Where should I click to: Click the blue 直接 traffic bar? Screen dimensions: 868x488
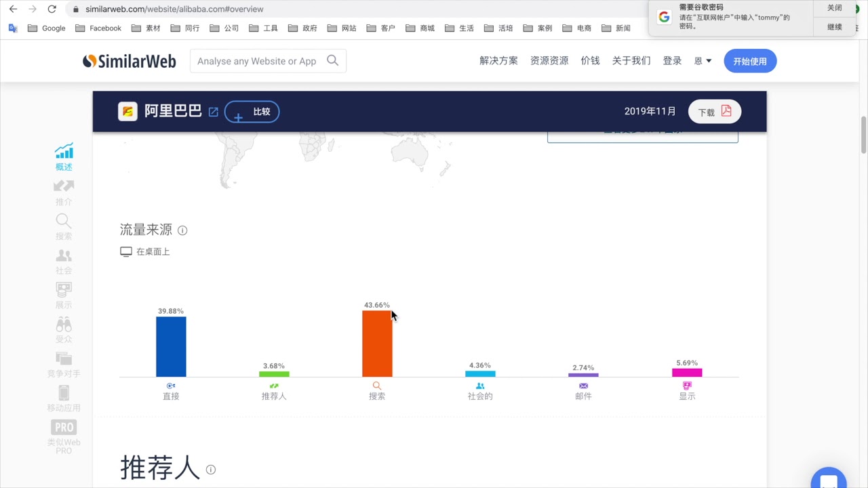(x=171, y=346)
